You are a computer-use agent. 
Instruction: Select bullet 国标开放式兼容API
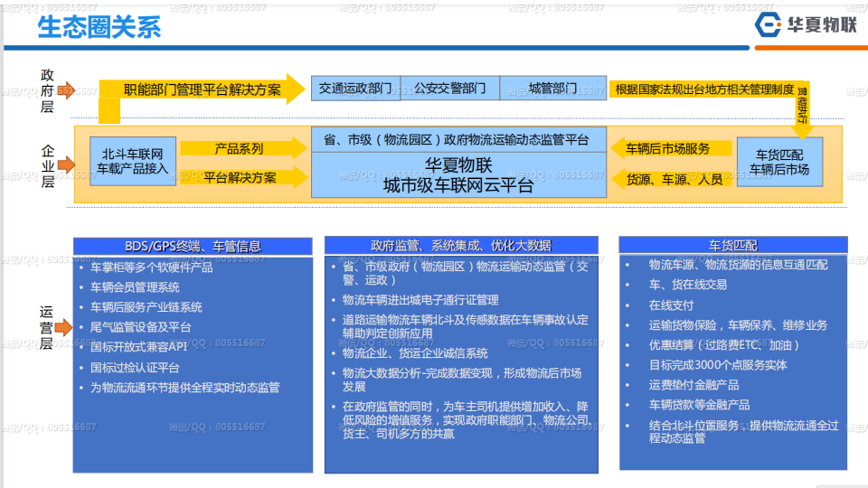138,347
